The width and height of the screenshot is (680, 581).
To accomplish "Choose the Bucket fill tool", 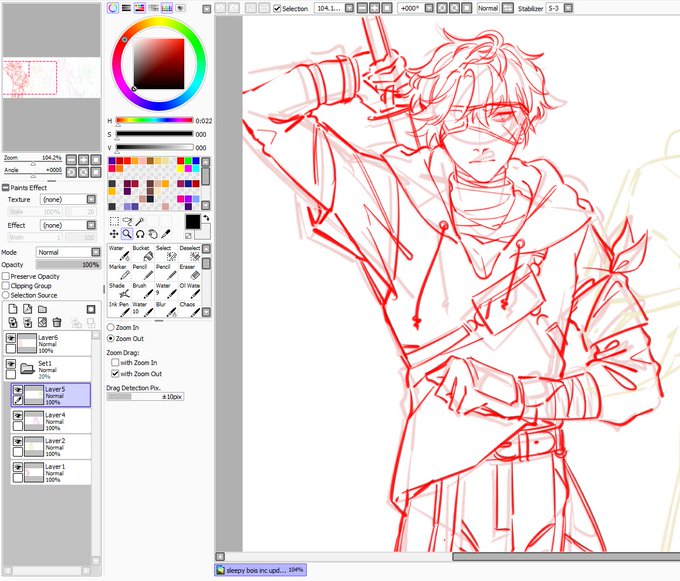I will coord(143,253).
